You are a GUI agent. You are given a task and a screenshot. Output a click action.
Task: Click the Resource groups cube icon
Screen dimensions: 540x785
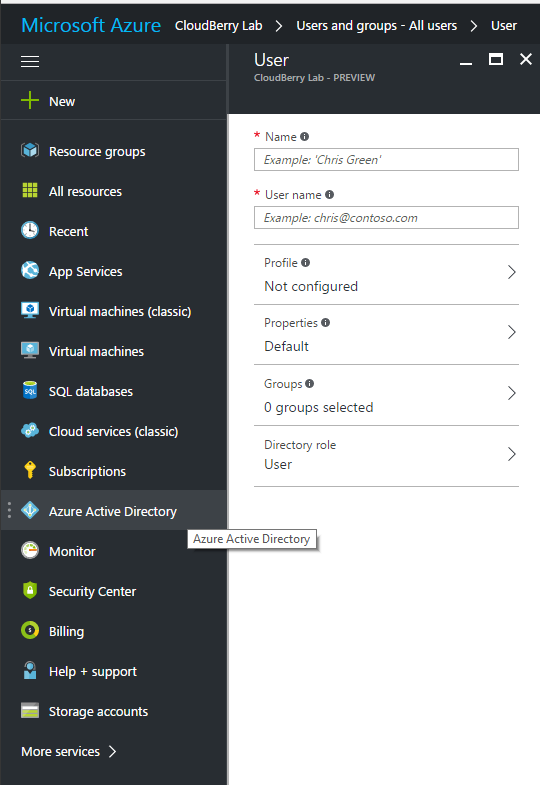[30, 150]
